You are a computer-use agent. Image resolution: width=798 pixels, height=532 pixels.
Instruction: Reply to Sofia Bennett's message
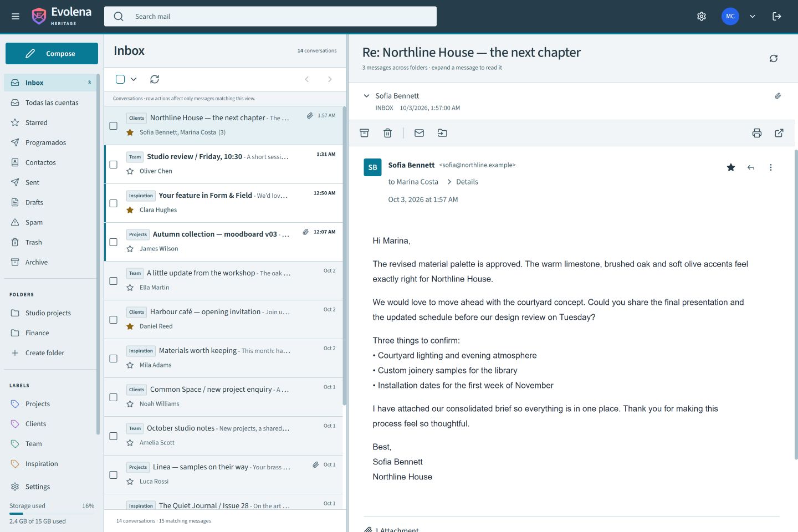click(x=751, y=167)
